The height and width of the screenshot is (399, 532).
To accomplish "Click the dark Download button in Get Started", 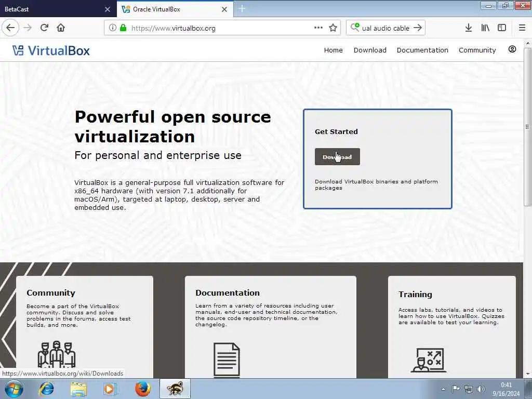I will point(337,157).
